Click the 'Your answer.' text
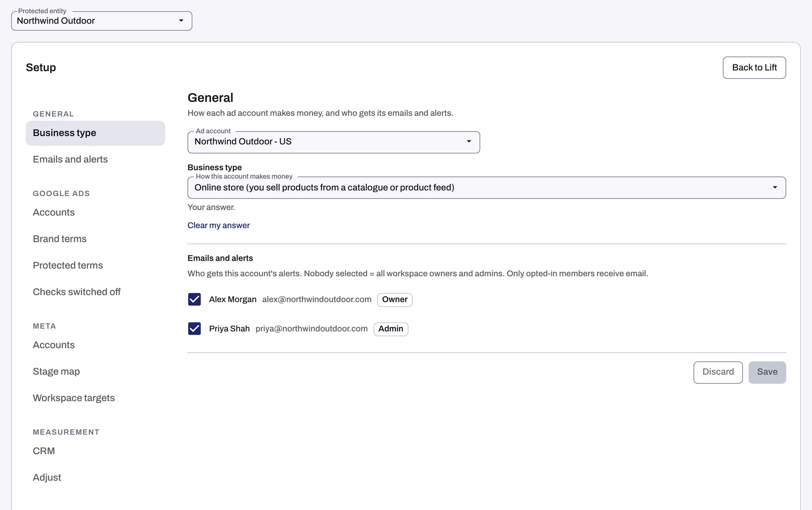812x510 pixels. 211,207
